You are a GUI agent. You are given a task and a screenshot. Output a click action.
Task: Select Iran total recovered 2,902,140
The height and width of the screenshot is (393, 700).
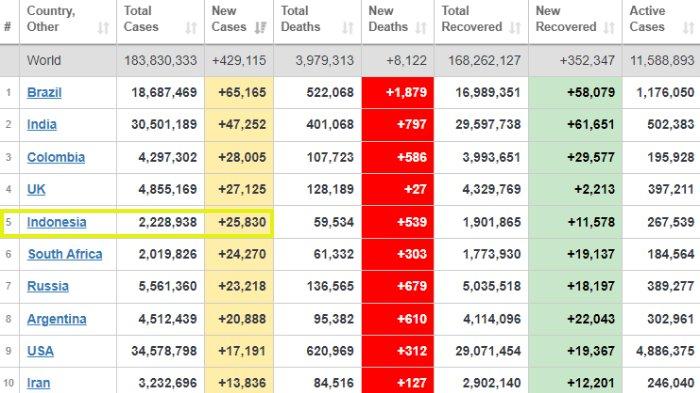[492, 383]
